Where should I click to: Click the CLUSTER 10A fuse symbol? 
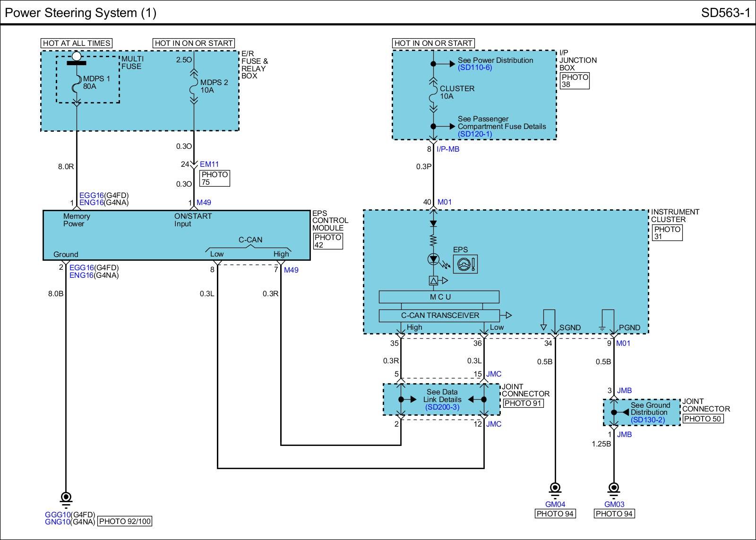pos(433,95)
